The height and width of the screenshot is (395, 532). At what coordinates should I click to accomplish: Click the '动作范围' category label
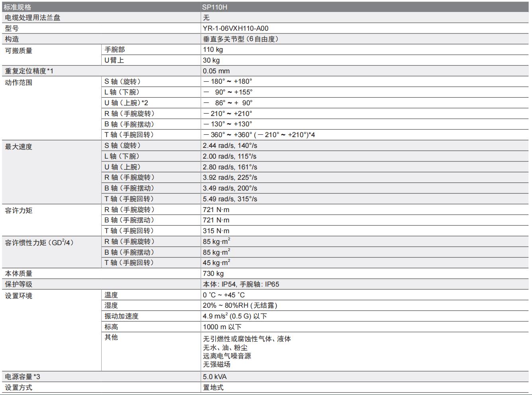coord(18,83)
